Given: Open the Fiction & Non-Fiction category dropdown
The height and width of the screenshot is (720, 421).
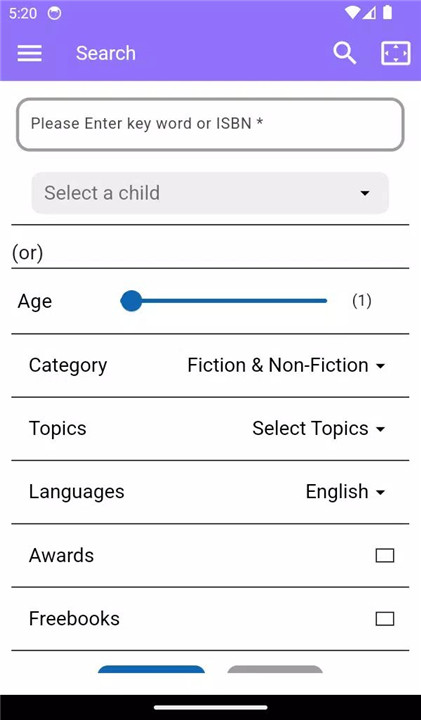Looking at the screenshot, I should click(286, 366).
